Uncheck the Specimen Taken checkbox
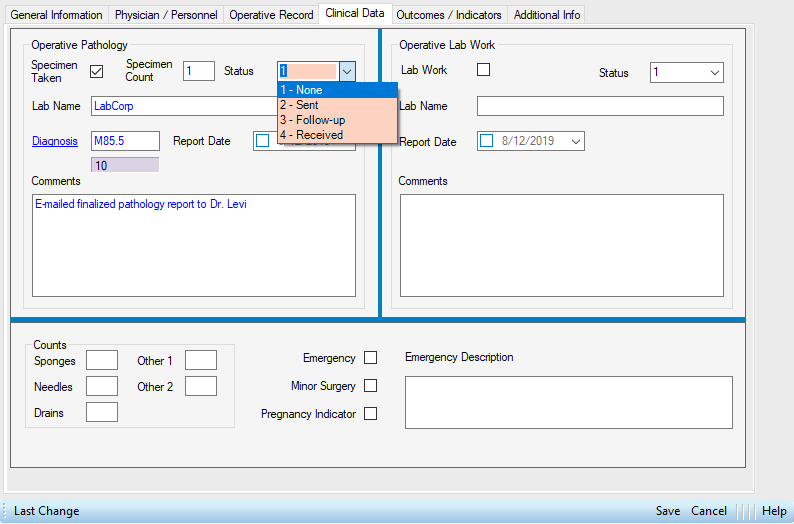Screen dimensions: 794x524 click(97, 71)
